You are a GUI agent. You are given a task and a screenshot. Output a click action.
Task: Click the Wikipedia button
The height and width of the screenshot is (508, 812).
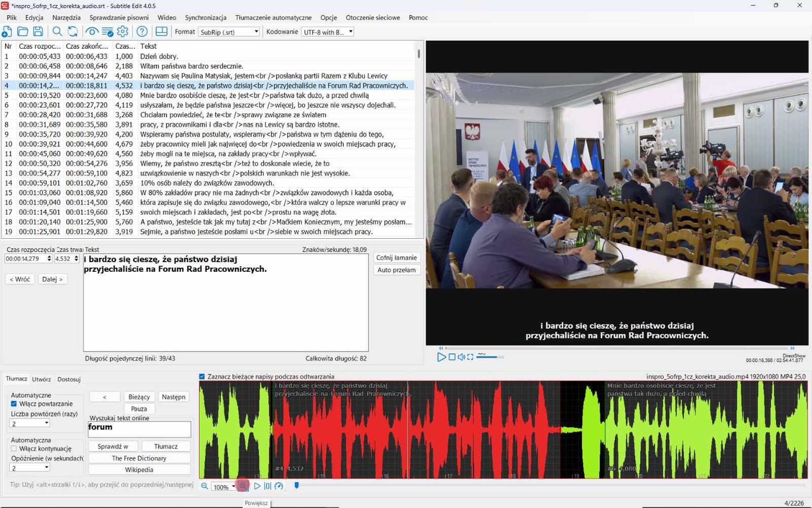(139, 470)
